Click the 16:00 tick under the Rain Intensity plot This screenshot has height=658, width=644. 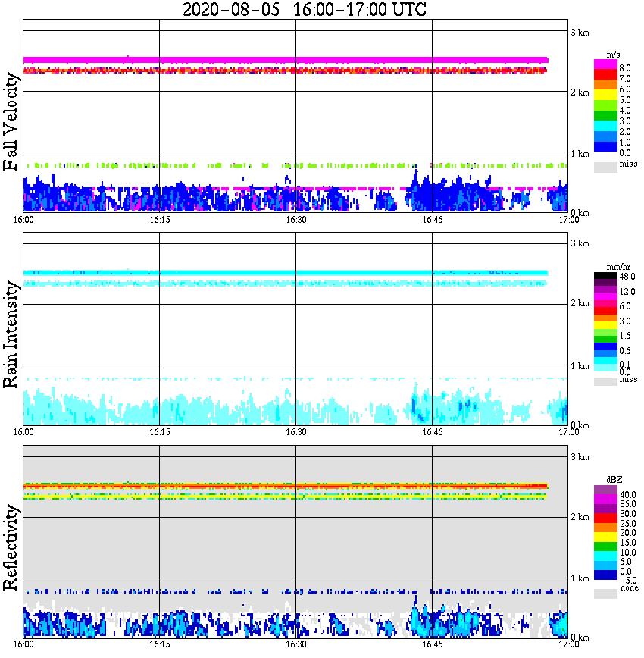[x=23, y=432]
